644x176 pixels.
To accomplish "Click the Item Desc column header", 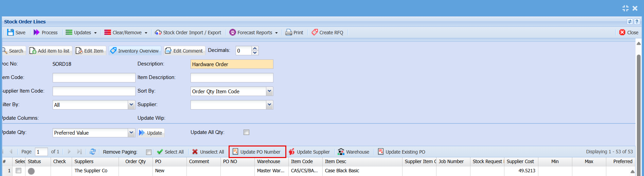I will pyautogui.click(x=362, y=161).
